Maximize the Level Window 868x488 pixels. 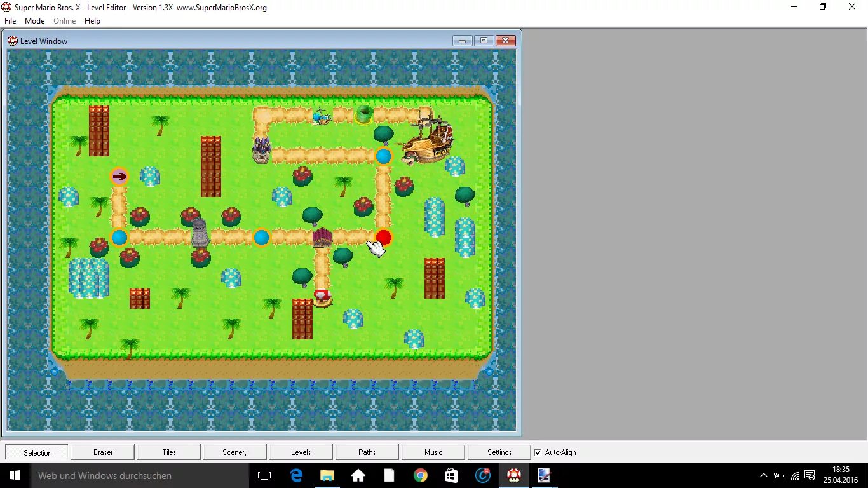(484, 41)
